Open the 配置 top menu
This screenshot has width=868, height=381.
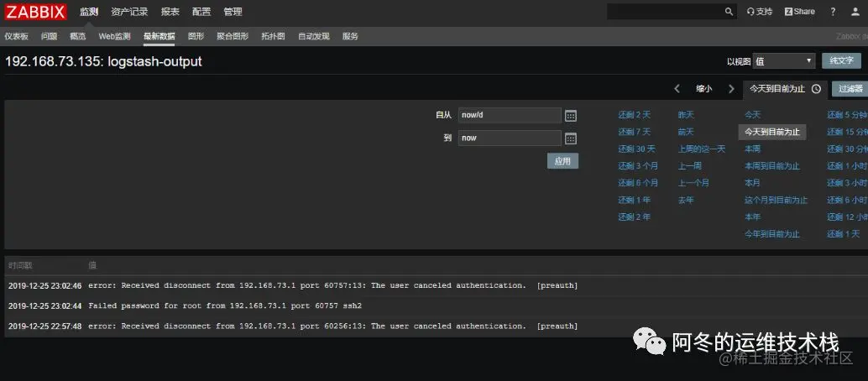pos(201,12)
